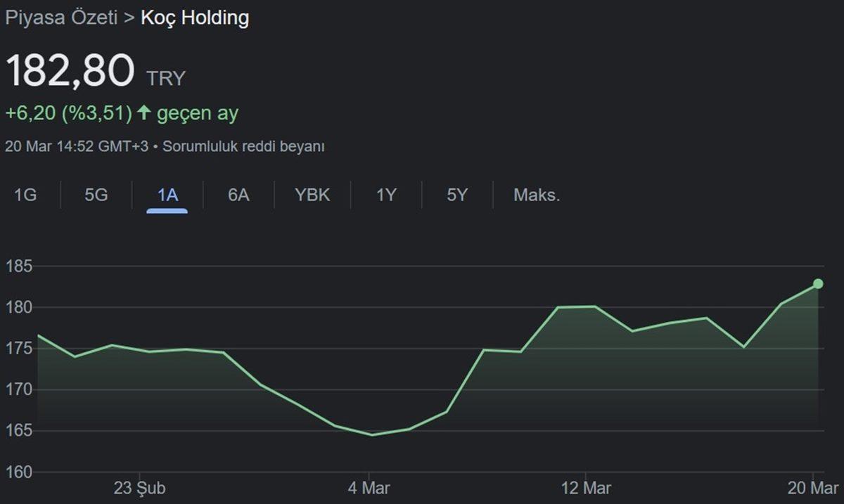The height and width of the screenshot is (504, 844).
Task: Switch to the 1G time range
Action: 25,195
